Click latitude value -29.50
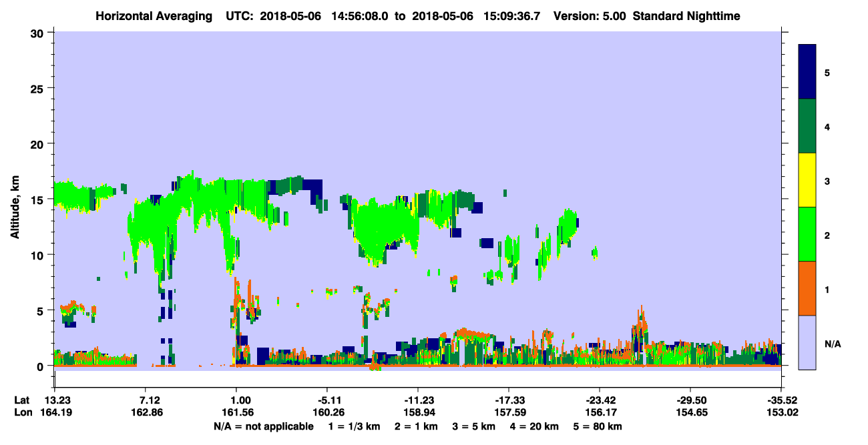This screenshot has width=868, height=445. 690,400
